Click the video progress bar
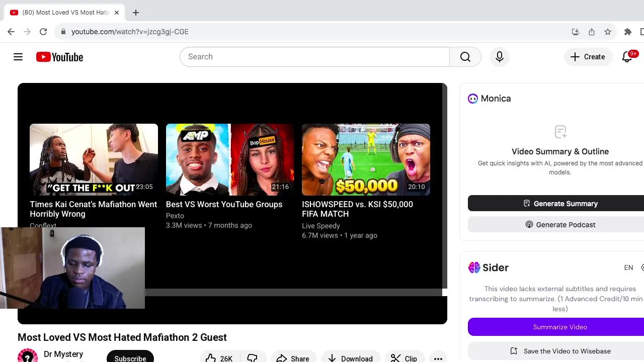The height and width of the screenshot is (362, 644). [293, 293]
